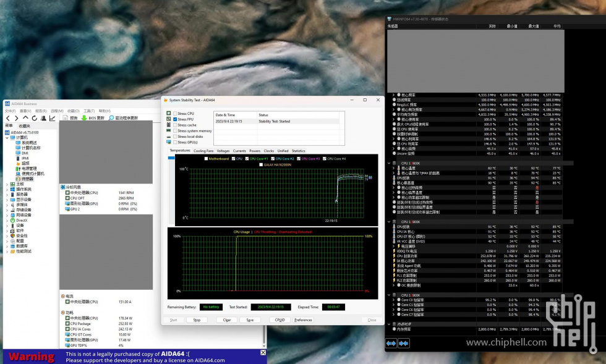Click the HWiNFO collapse columns arrows button

(x=404, y=343)
